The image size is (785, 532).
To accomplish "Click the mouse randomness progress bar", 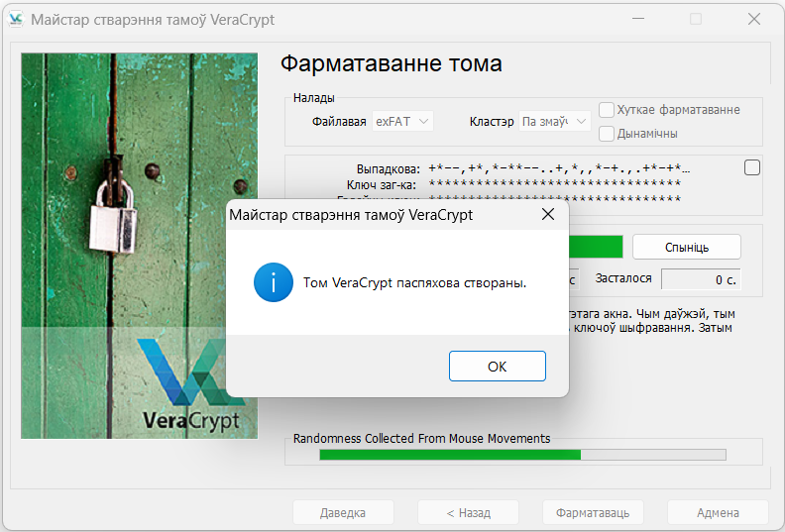I will pyautogui.click(x=522, y=455).
